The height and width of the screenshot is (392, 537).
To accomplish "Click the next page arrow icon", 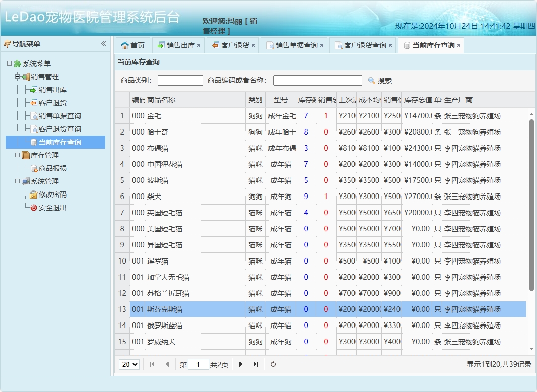I will 241,364.
